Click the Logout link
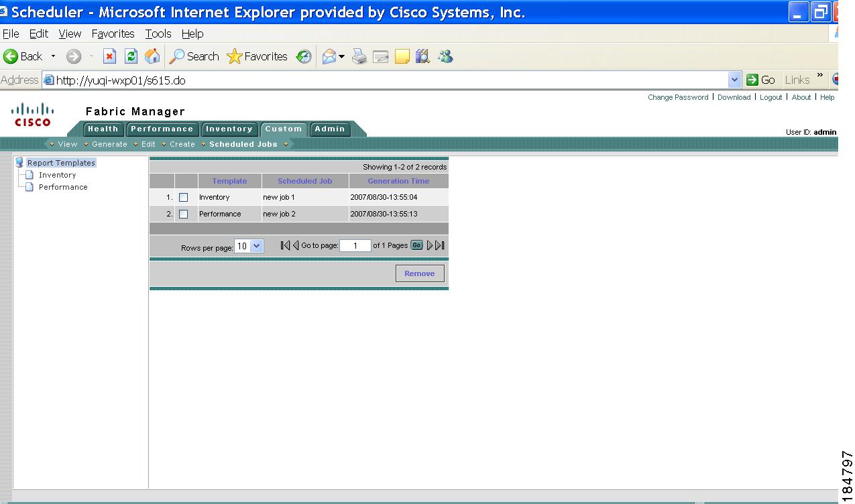The height and width of the screenshot is (504, 855). click(x=771, y=97)
